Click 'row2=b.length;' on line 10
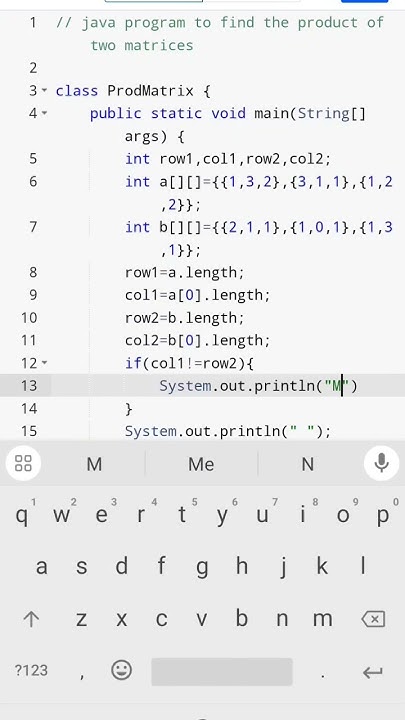This screenshot has width=405, height=720. coord(185,318)
